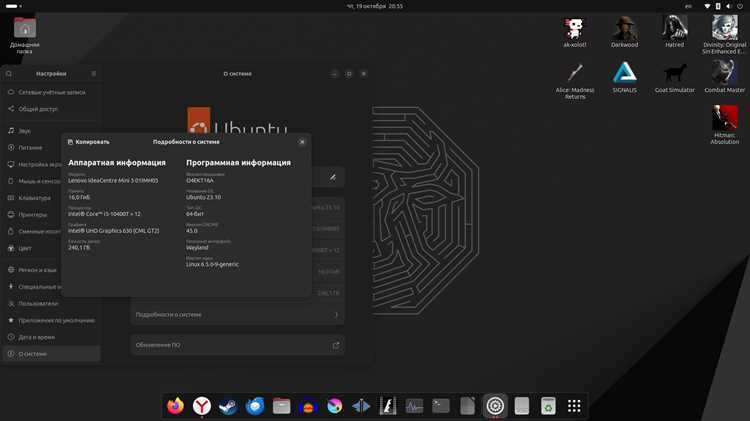Open the colorful circular icon in dock
750x421 pixels.
335,406
